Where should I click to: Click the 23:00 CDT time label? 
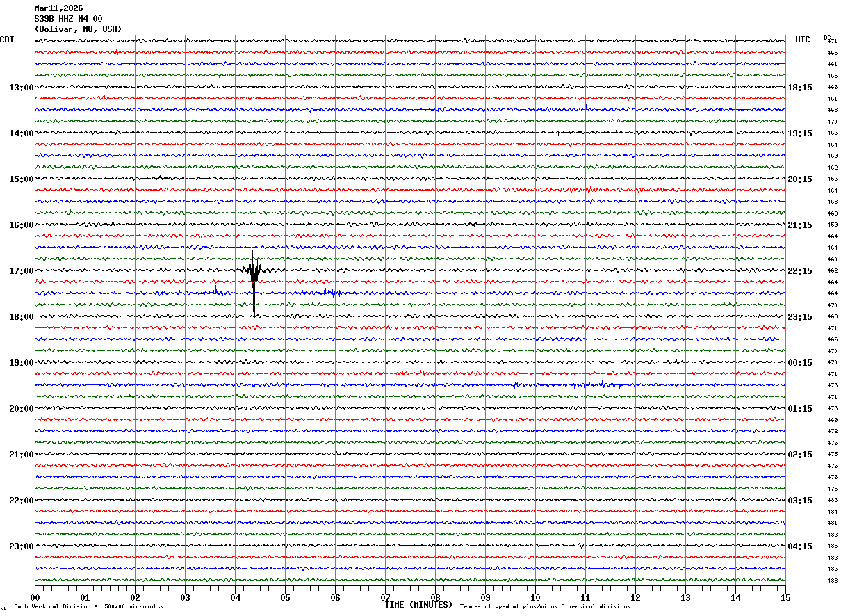(21, 546)
